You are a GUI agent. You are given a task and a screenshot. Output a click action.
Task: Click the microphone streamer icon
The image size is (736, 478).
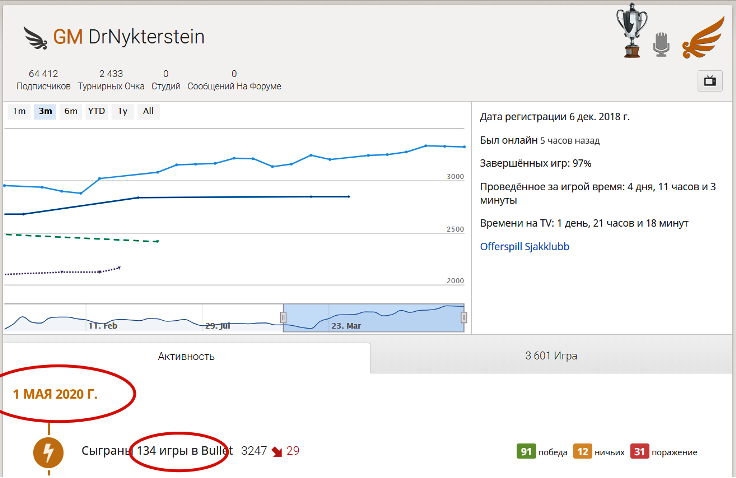click(660, 44)
